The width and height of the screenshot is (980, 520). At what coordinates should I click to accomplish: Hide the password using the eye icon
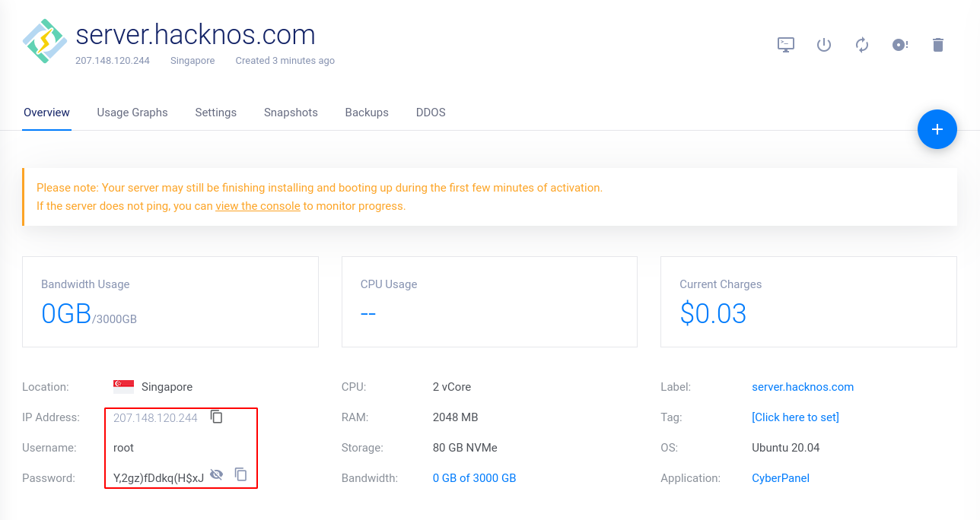click(x=217, y=474)
